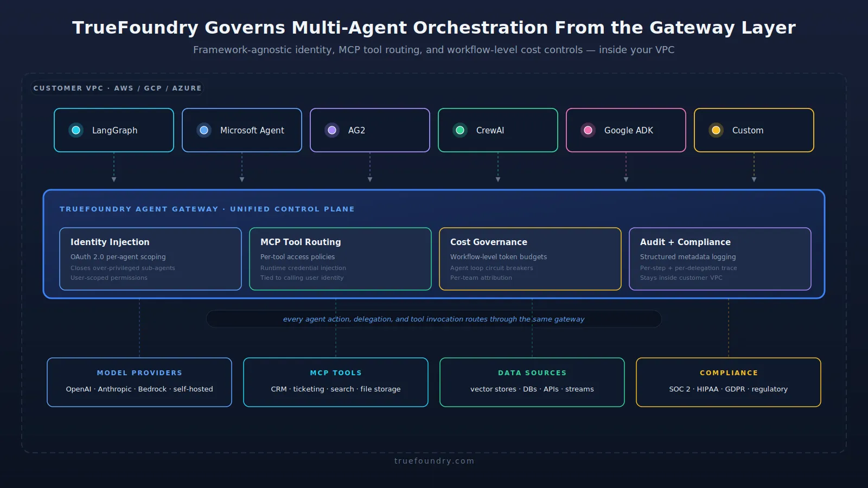Click 'Per-step + per-delegation trace' text
Screen dimensions: 868x488
point(688,268)
